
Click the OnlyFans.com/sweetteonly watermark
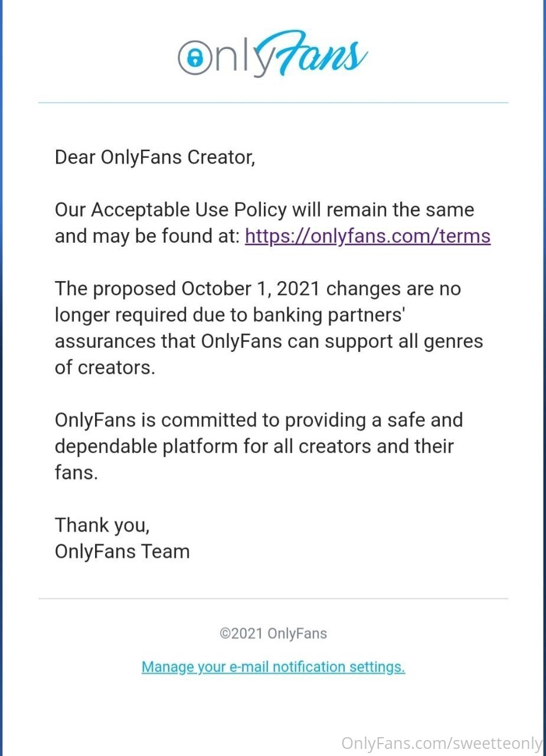point(442,742)
